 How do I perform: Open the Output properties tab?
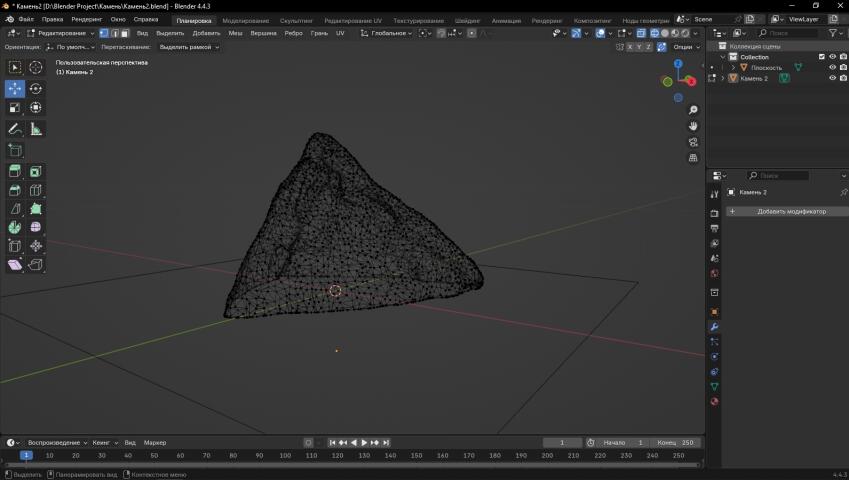click(714, 228)
